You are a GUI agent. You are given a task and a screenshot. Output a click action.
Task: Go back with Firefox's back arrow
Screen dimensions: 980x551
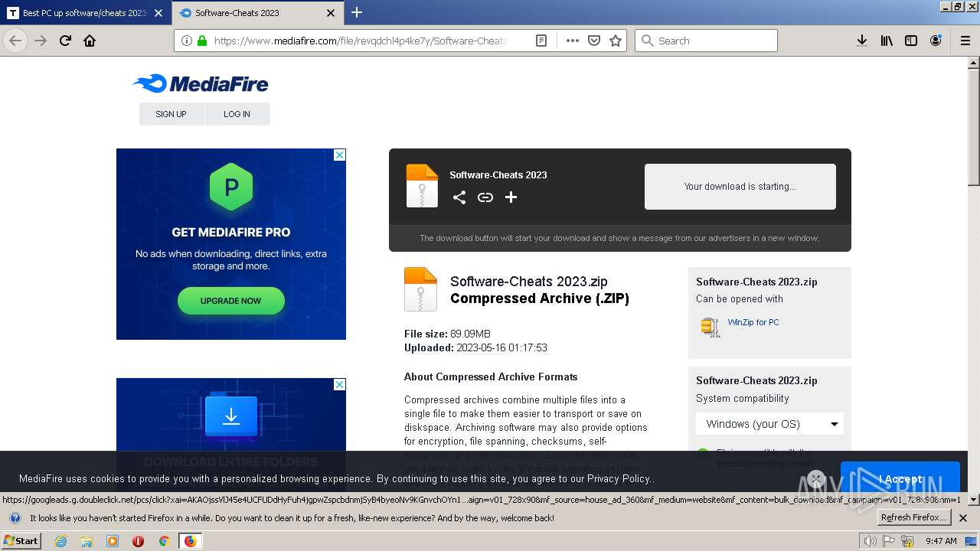pos(15,41)
